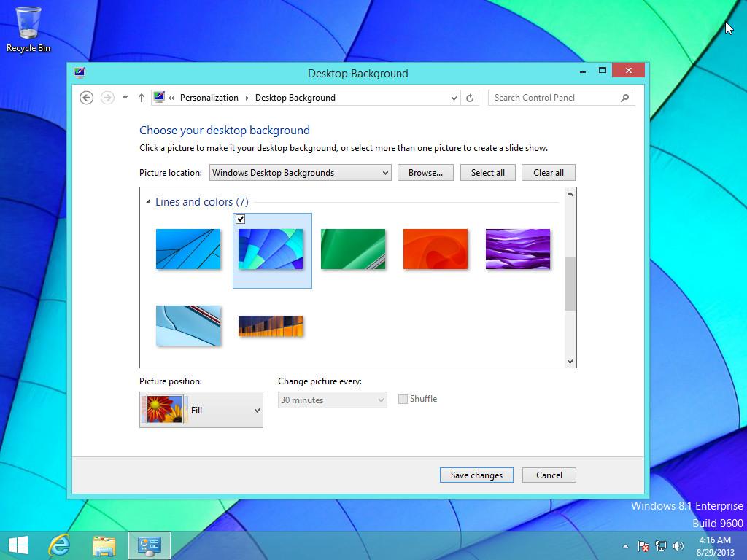Click scroll down arrow in wallpaper list

pyautogui.click(x=570, y=362)
